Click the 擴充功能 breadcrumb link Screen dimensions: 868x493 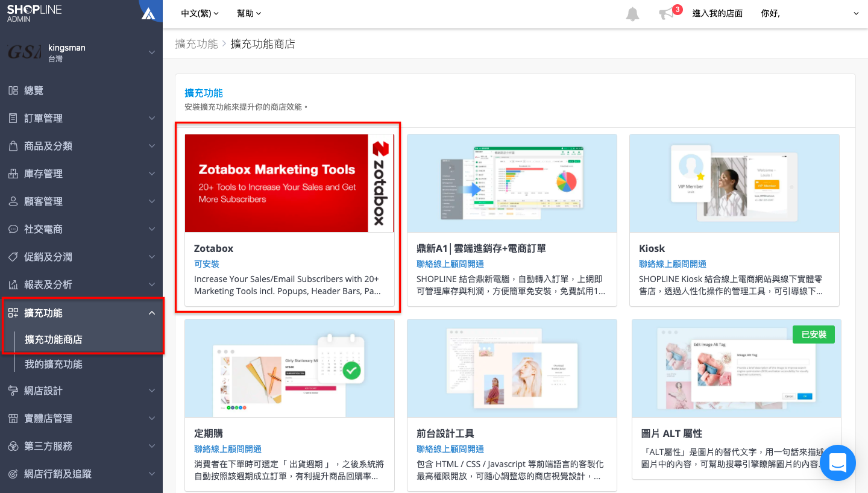[x=197, y=44]
